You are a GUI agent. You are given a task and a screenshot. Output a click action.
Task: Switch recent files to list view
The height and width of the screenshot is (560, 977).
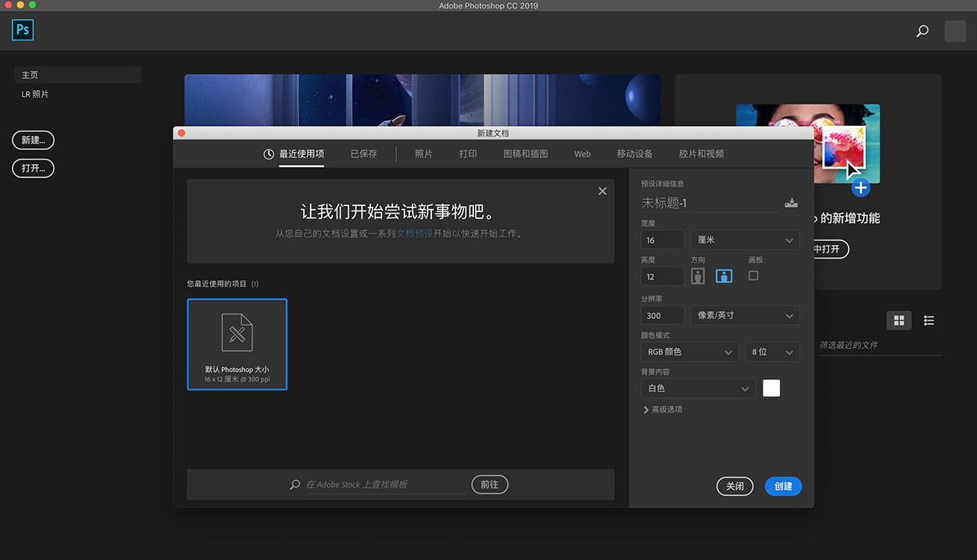tap(929, 320)
